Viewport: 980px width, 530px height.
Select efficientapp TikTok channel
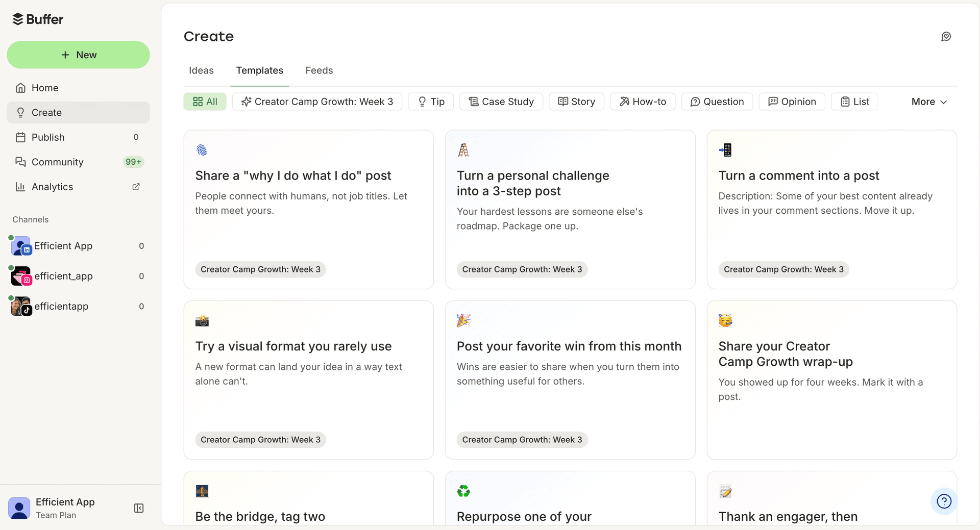[78, 306]
